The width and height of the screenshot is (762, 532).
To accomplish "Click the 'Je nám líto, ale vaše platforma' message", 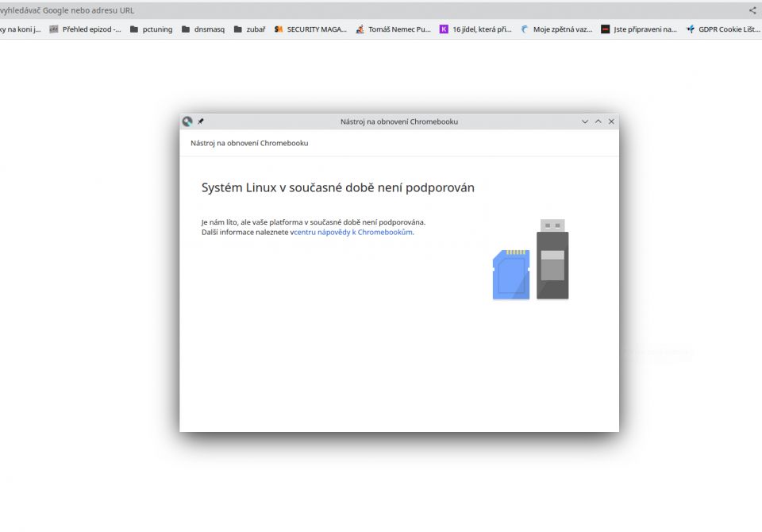I will coord(314,222).
